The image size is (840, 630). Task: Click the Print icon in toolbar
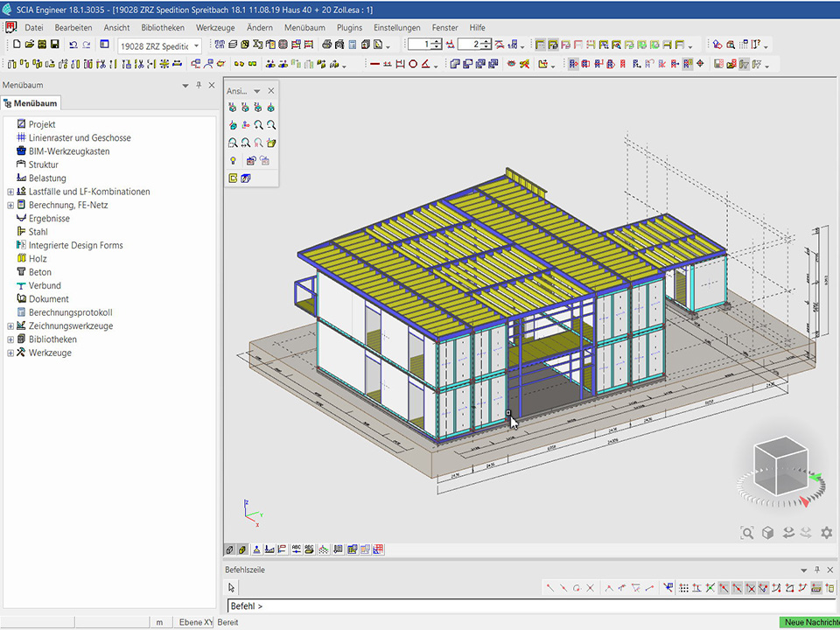click(x=326, y=45)
